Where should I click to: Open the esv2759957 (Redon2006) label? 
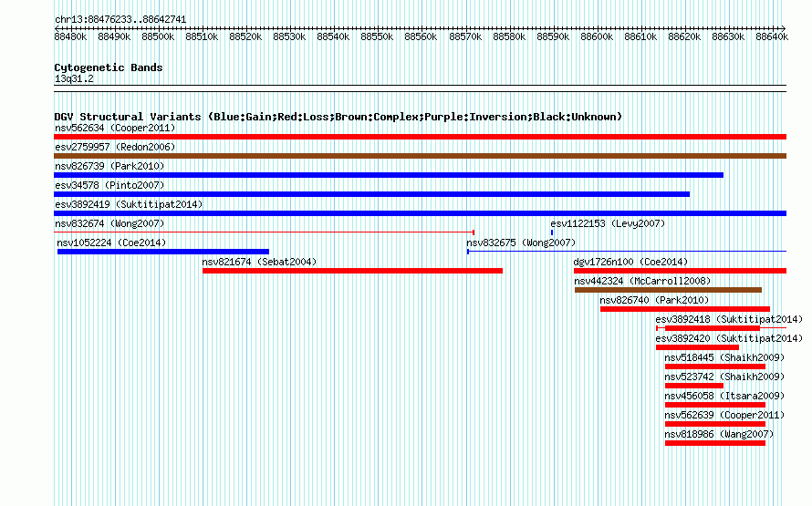[x=115, y=147]
